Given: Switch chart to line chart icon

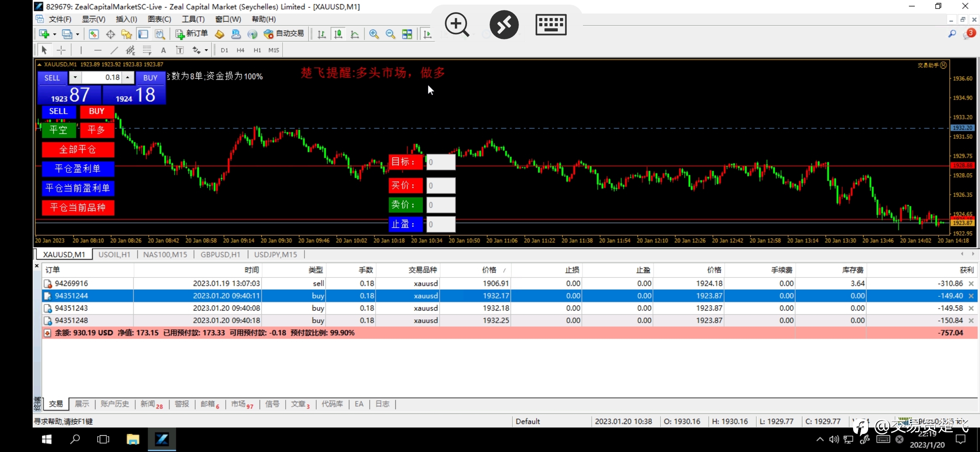Looking at the screenshot, I should (355, 34).
